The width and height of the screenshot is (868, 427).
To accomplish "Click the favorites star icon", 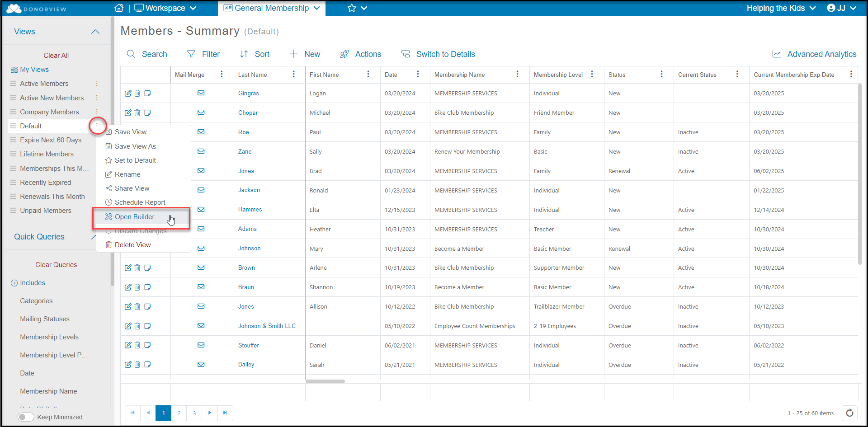I will [352, 8].
